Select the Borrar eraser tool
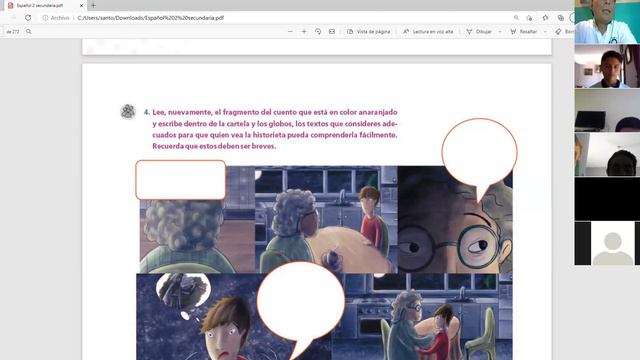 coord(564,31)
